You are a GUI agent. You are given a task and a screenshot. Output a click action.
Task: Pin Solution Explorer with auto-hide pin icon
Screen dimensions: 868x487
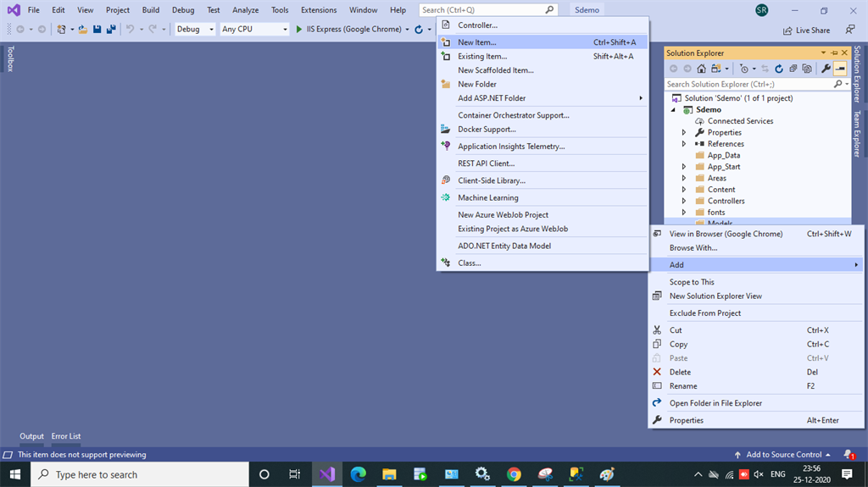point(834,53)
